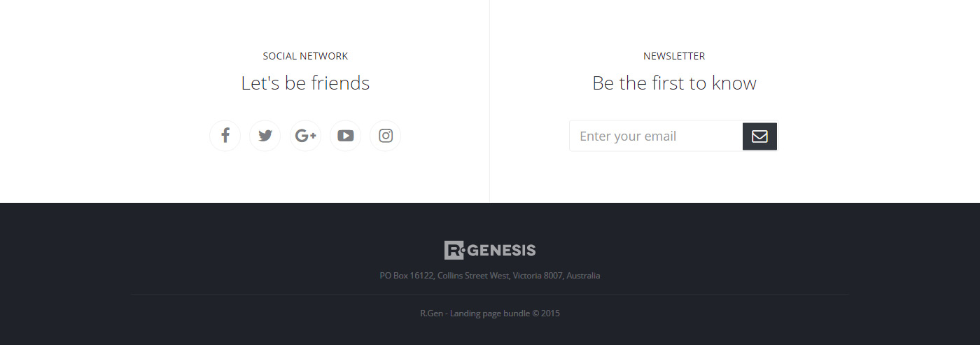The image size is (980, 345).
Task: Click 'R.Gen' in the copyright line
Action: pos(431,314)
